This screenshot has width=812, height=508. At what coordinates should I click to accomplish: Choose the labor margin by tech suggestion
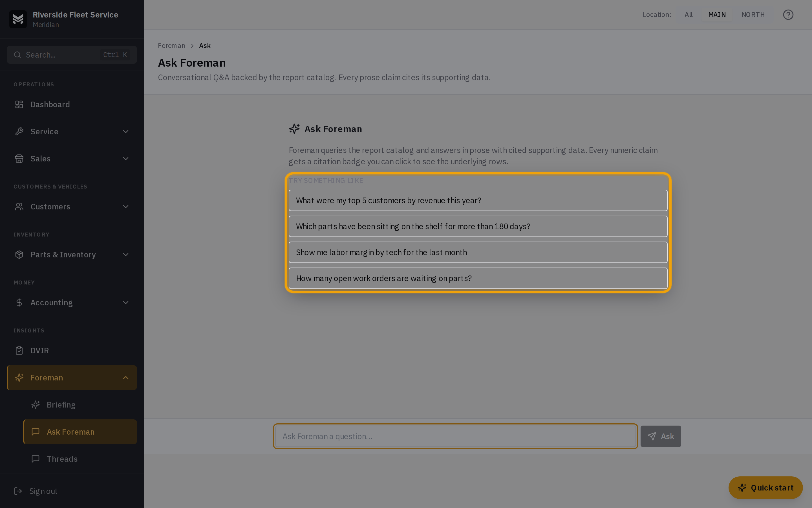pos(478,252)
